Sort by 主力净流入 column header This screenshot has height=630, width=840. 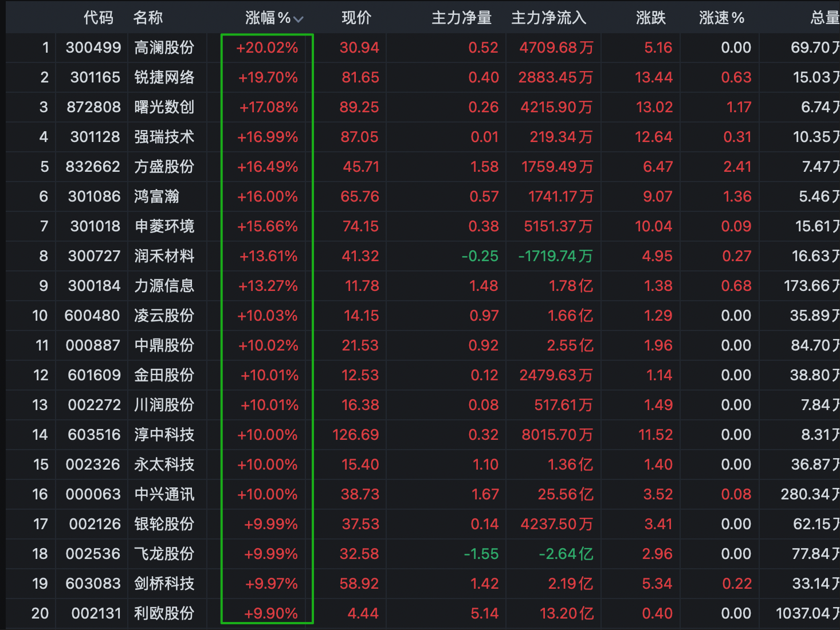coord(548,18)
